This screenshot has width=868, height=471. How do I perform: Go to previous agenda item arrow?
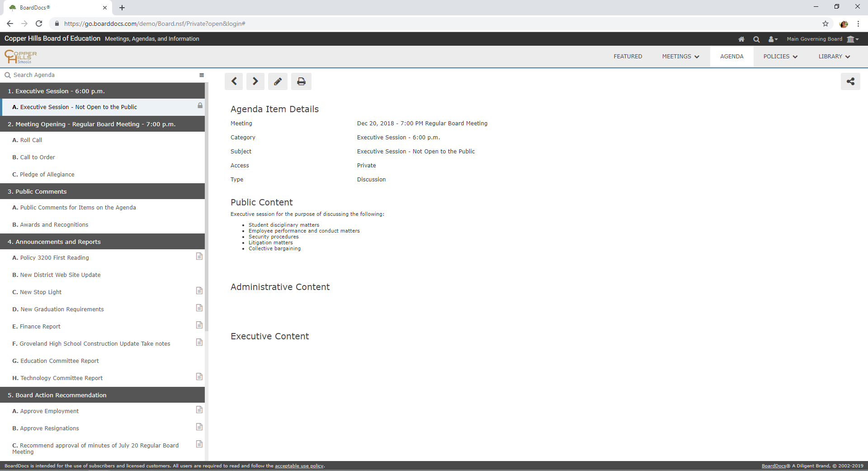point(234,81)
